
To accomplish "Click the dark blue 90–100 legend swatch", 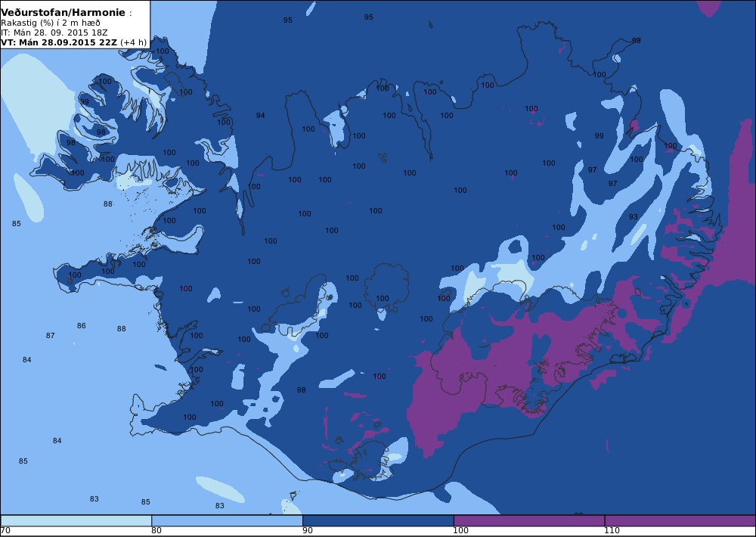I will point(378,520).
